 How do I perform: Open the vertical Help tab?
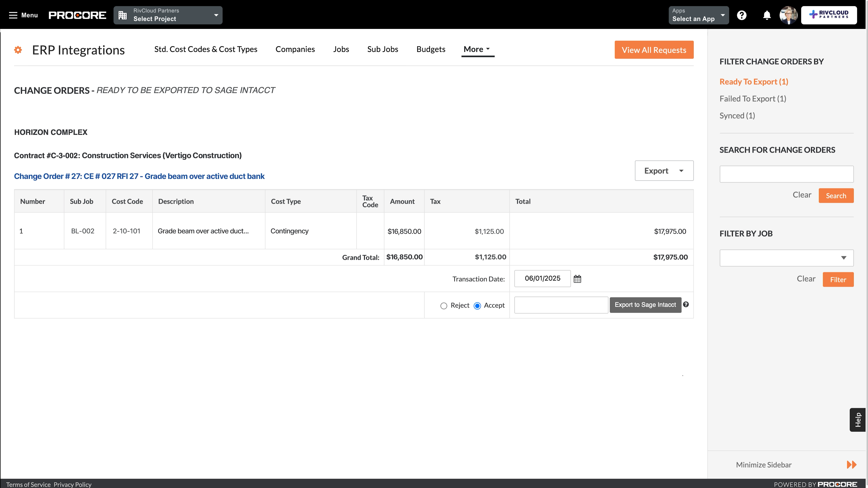pyautogui.click(x=858, y=420)
